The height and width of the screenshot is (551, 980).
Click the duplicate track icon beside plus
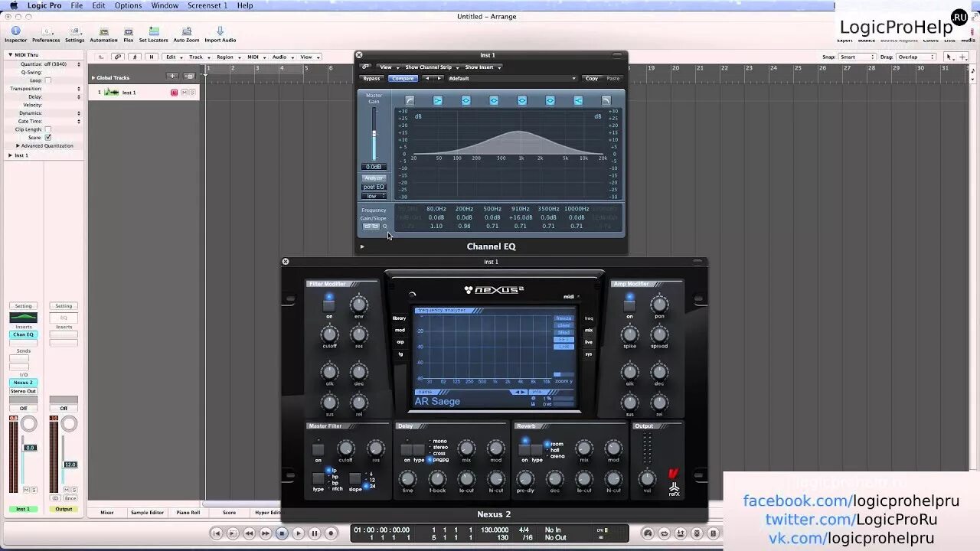coord(189,77)
